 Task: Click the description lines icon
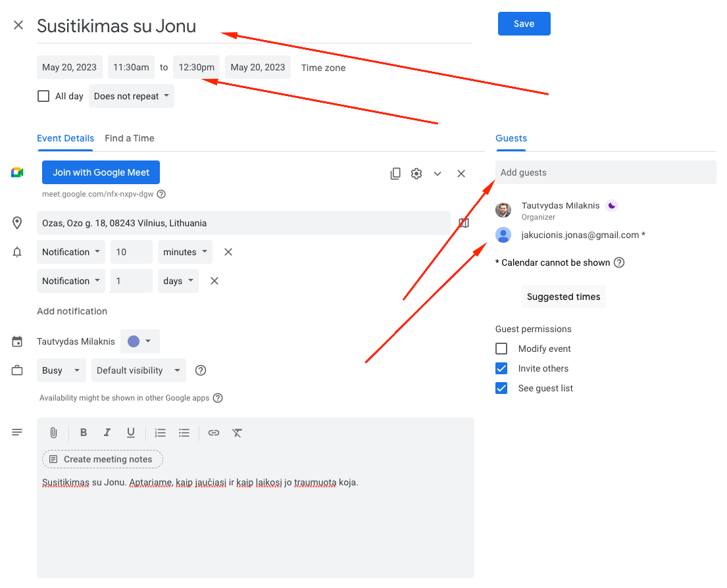coord(17,432)
